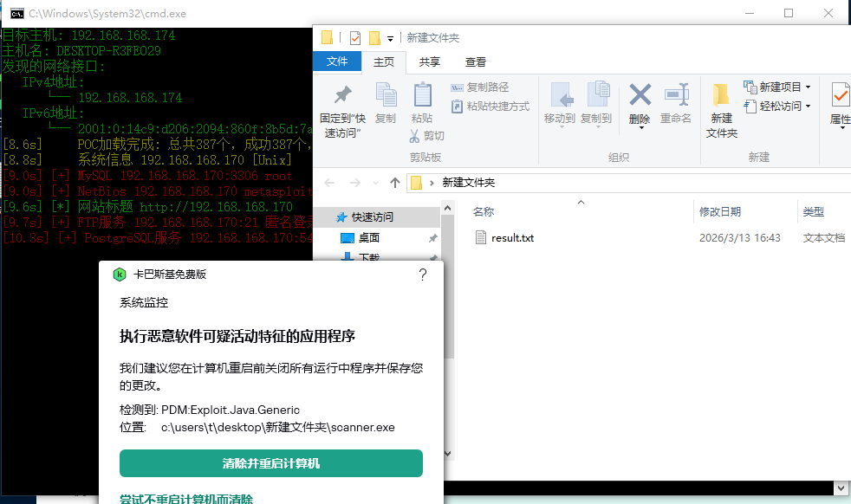This screenshot has width=851, height=504.
Task: Click the result.txt document icon
Action: tap(480, 237)
